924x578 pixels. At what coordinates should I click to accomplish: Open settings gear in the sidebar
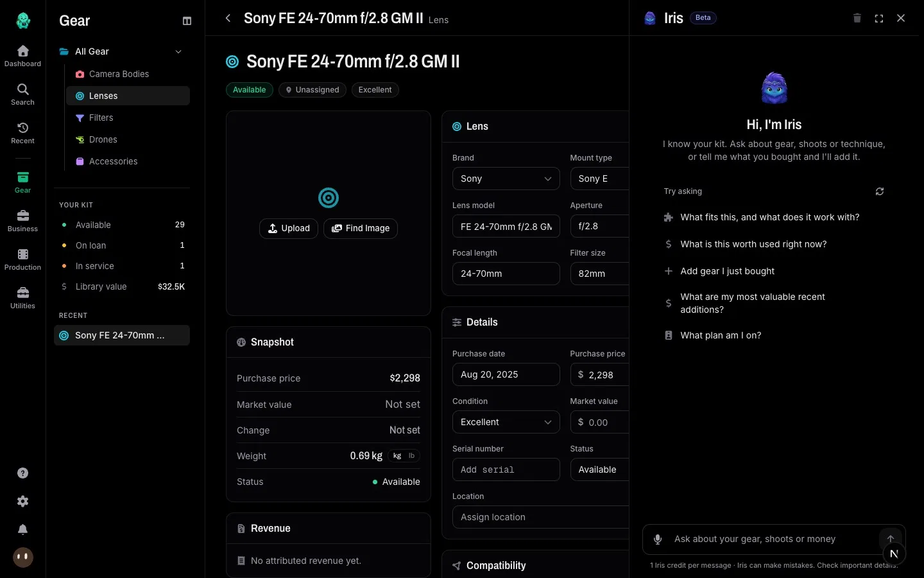point(22,502)
